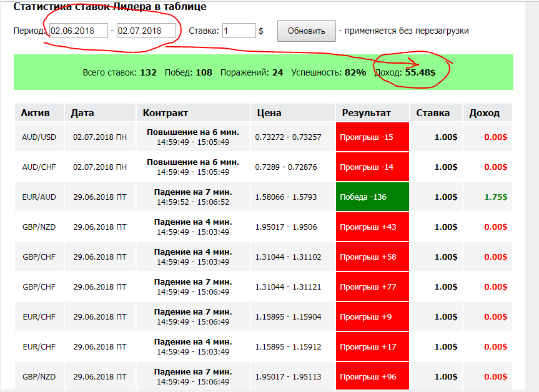Click the 'Проигрыш +9' result cell
The height and width of the screenshot is (392, 539).
pos(373,316)
